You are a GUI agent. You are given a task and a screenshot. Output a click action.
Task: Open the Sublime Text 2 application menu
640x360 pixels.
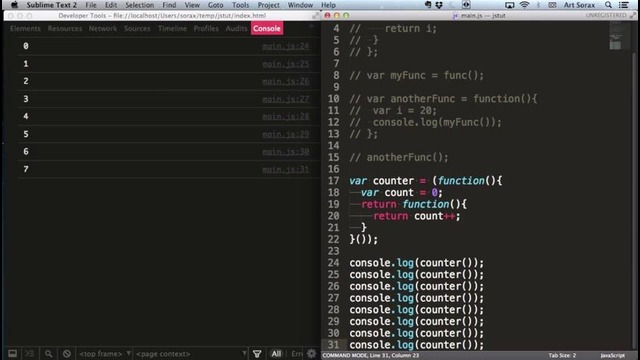[52, 5]
